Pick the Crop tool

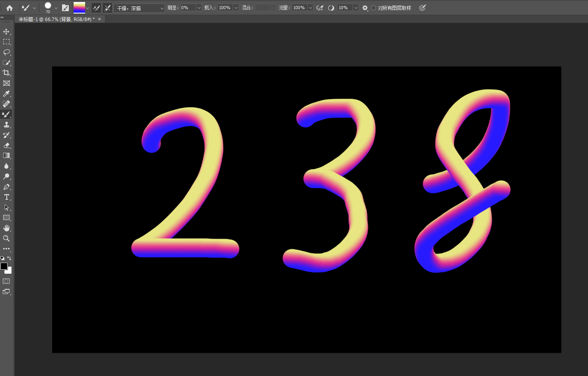[6, 73]
